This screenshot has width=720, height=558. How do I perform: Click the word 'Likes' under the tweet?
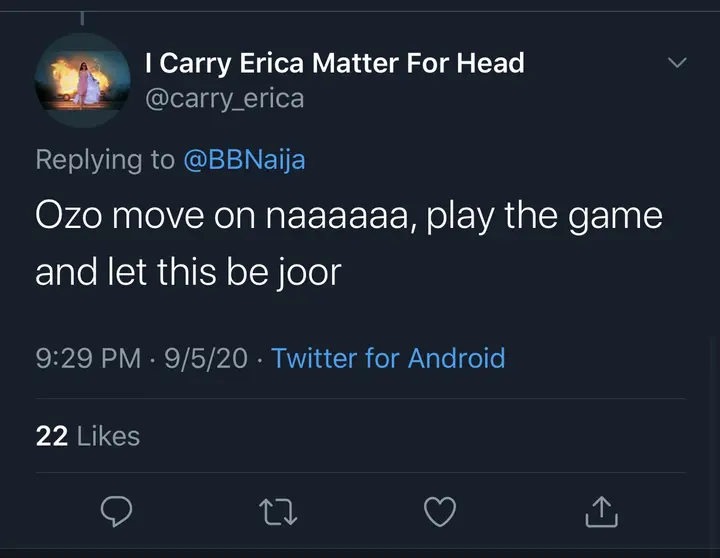[108, 436]
